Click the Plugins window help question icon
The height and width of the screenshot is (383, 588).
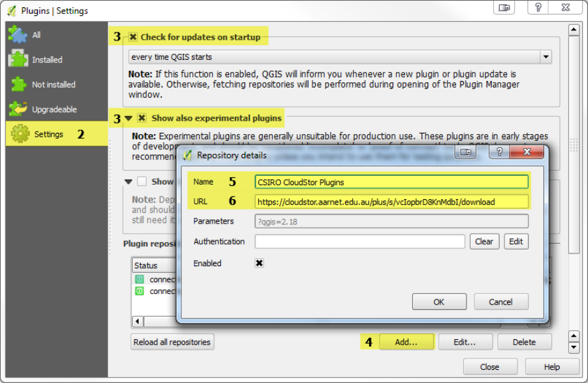[x=538, y=7]
